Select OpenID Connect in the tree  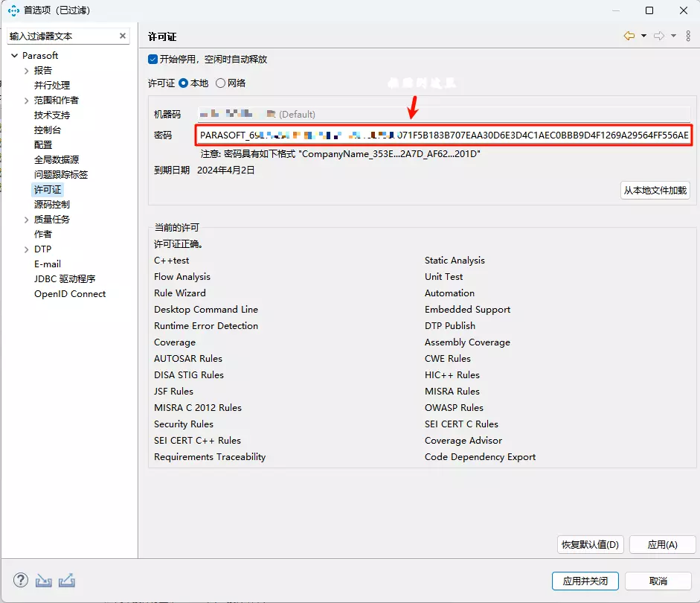(70, 294)
